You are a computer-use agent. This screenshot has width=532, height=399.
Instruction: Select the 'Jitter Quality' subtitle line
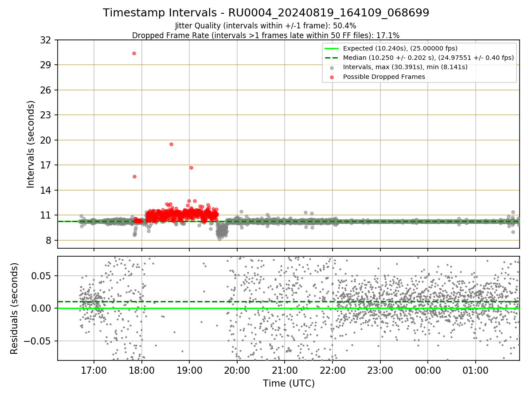point(266,26)
